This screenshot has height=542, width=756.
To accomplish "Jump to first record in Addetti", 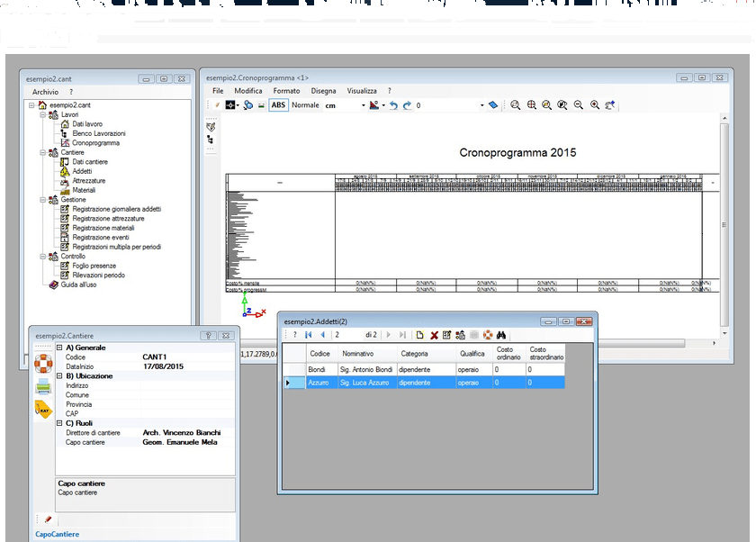I will tap(309, 335).
